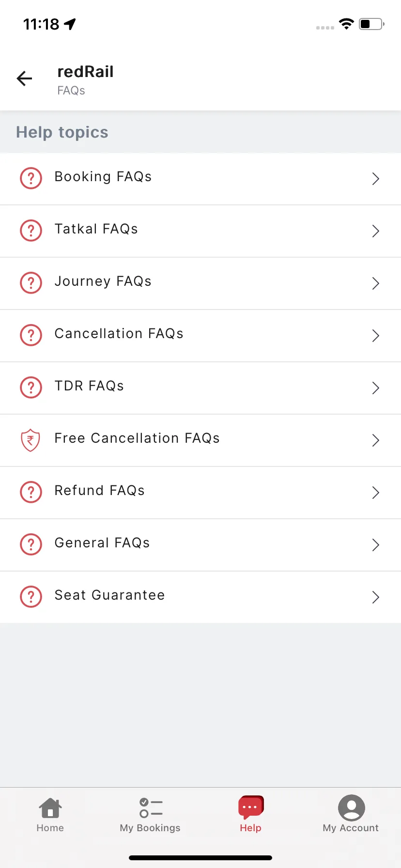Open My Bookings checklist icon

(151, 807)
